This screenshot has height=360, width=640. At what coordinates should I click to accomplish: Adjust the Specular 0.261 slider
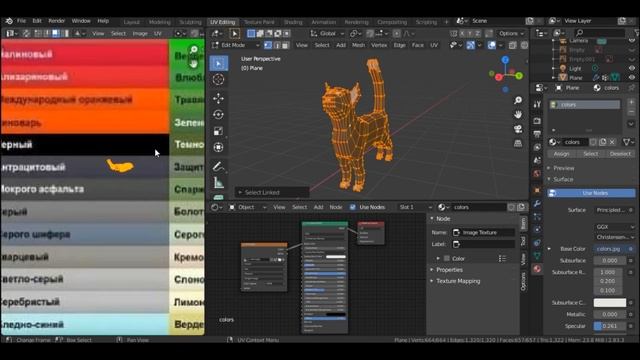click(x=610, y=326)
